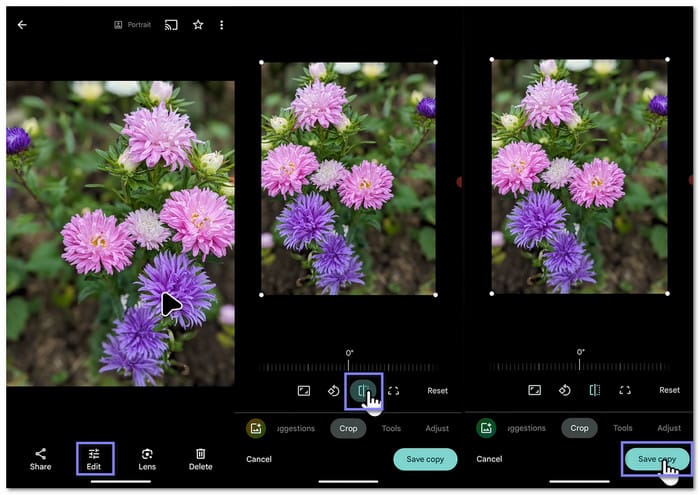Tap the flip icon in middle panel
The width and height of the screenshot is (700, 495).
click(x=363, y=391)
